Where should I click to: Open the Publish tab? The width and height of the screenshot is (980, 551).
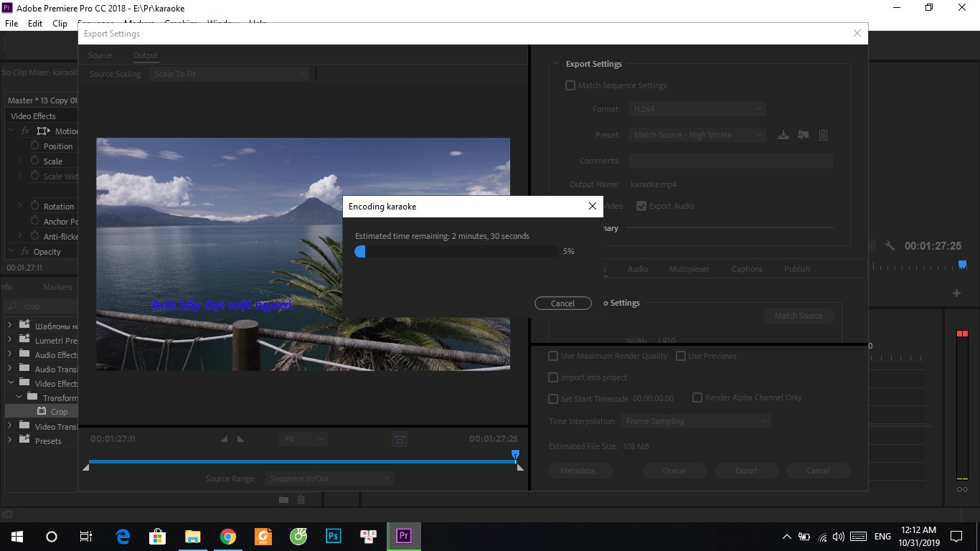click(797, 269)
